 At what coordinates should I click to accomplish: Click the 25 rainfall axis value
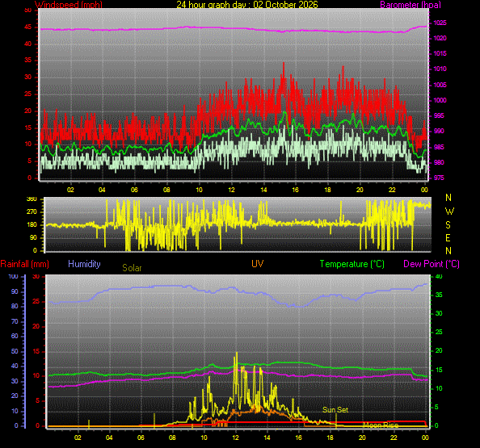point(36,302)
